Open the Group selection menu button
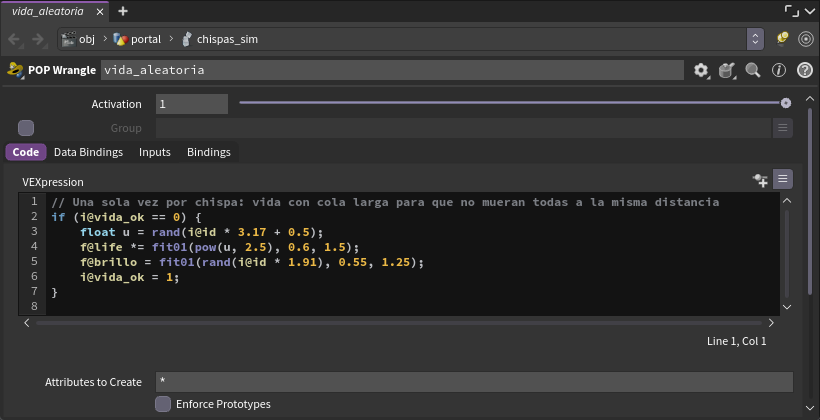 [782, 128]
